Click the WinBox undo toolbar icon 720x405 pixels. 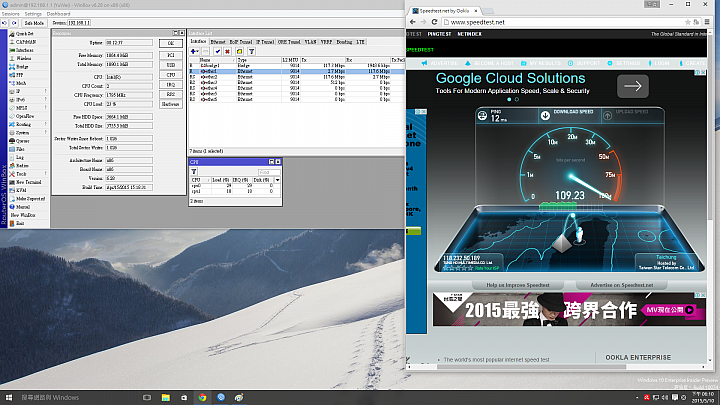tap(5, 22)
